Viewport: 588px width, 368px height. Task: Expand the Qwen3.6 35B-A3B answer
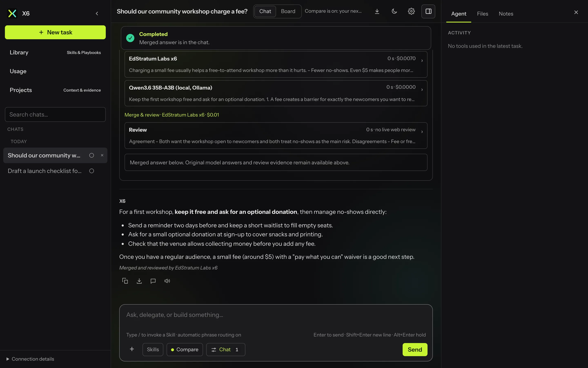pos(276,93)
